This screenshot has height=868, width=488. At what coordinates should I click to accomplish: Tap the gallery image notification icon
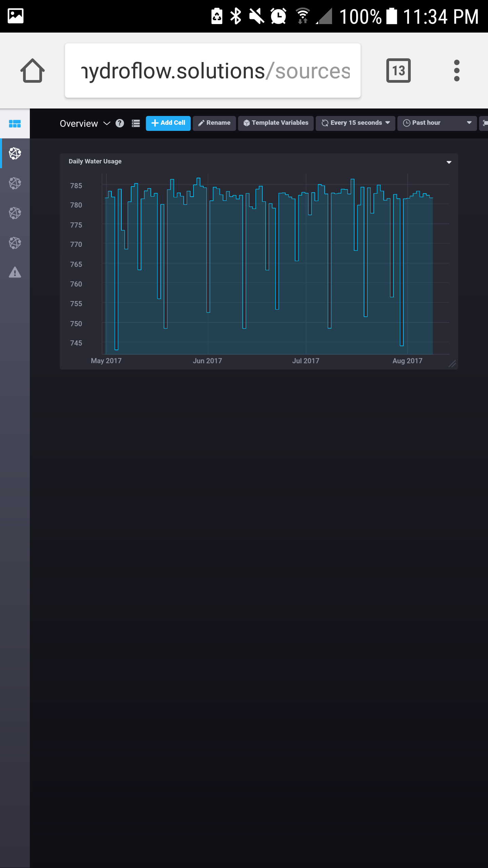(16, 16)
